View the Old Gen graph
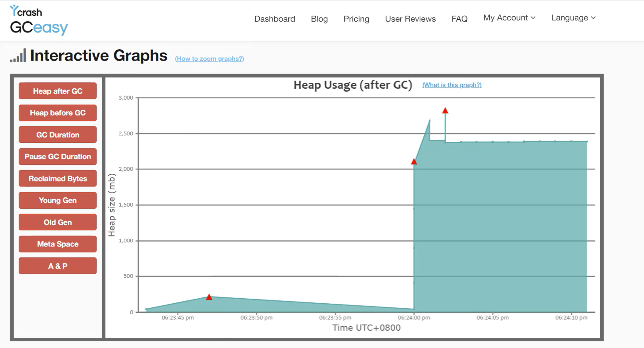The image size is (644, 348). 58,222
